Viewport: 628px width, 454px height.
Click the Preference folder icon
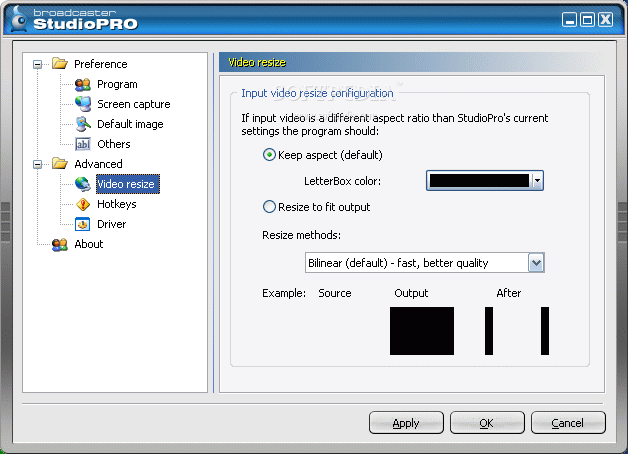[x=60, y=63]
